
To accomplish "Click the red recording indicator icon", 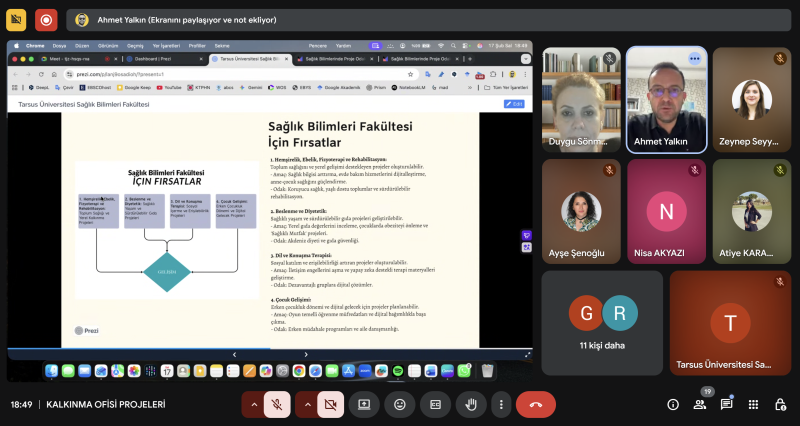I will click(46, 19).
